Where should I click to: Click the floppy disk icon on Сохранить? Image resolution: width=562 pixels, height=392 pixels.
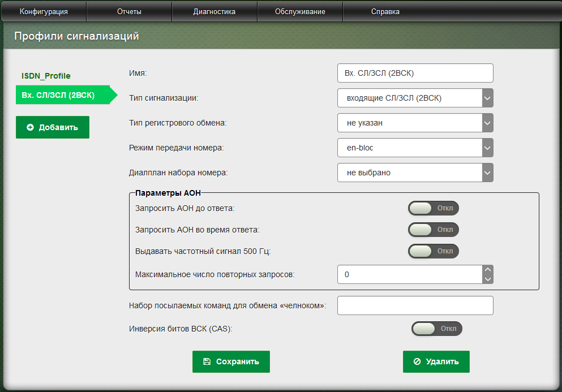pyautogui.click(x=207, y=361)
